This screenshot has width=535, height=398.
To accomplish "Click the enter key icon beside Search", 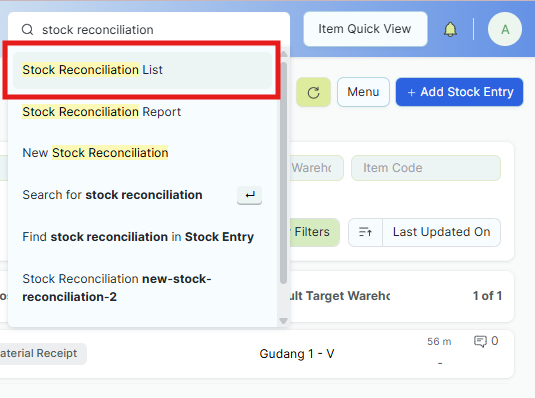I will point(249,195).
